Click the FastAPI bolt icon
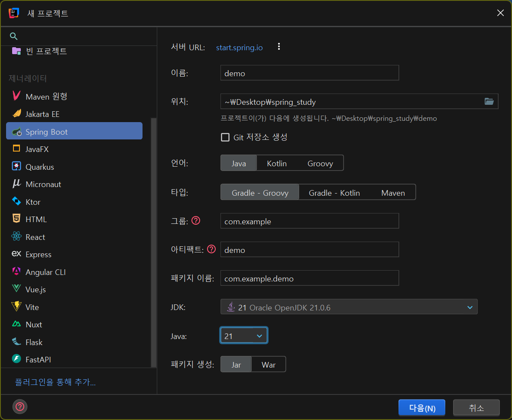This screenshot has height=420, width=512. [16, 359]
